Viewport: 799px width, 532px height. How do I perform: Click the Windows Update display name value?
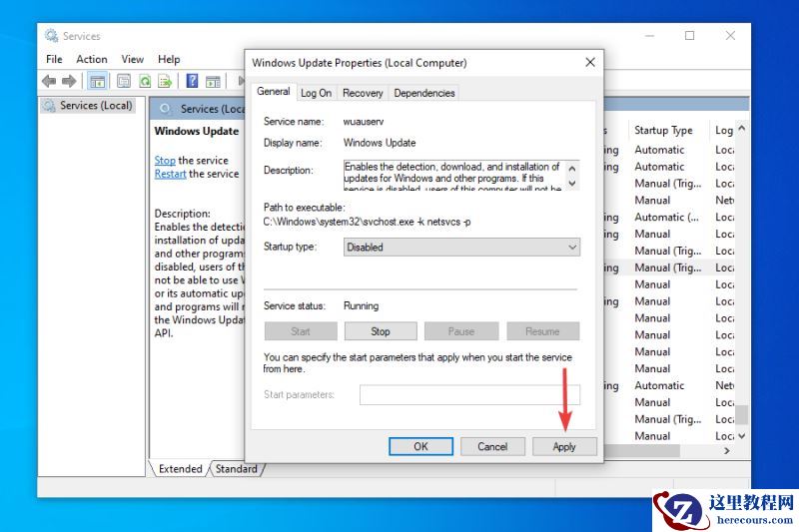[380, 143]
